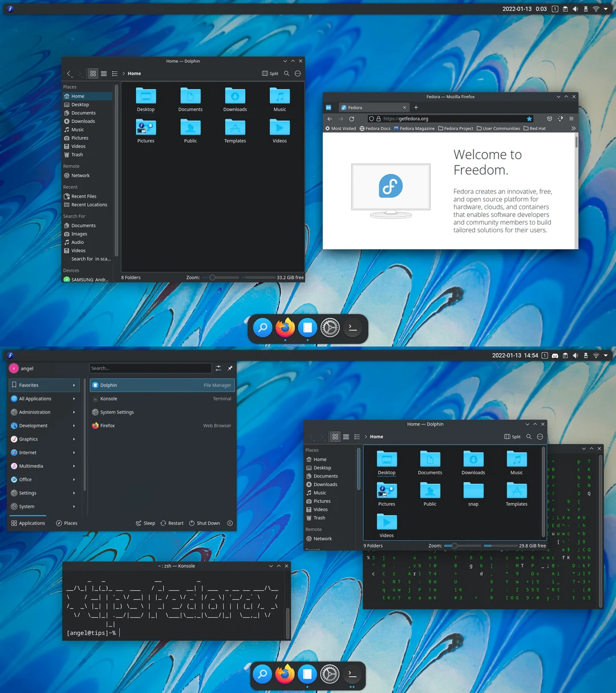
Task: Toggle icons view mode in Dolphin
Action: tap(92, 73)
